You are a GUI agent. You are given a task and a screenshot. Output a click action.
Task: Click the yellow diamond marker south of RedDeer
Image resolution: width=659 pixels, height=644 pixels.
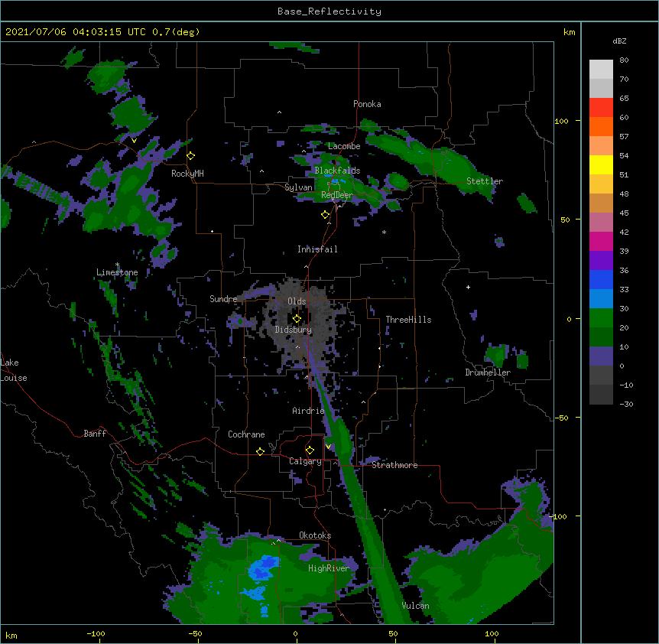coord(326,214)
